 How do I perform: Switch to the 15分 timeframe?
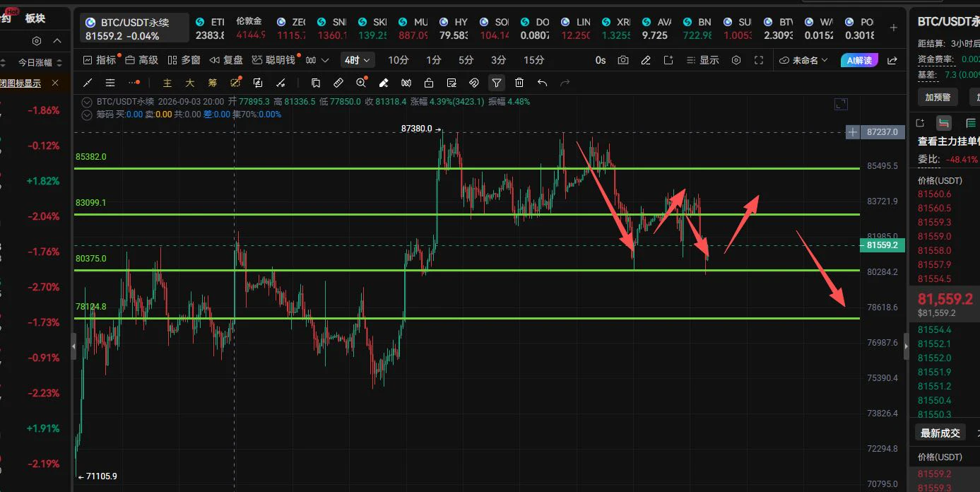coord(534,60)
